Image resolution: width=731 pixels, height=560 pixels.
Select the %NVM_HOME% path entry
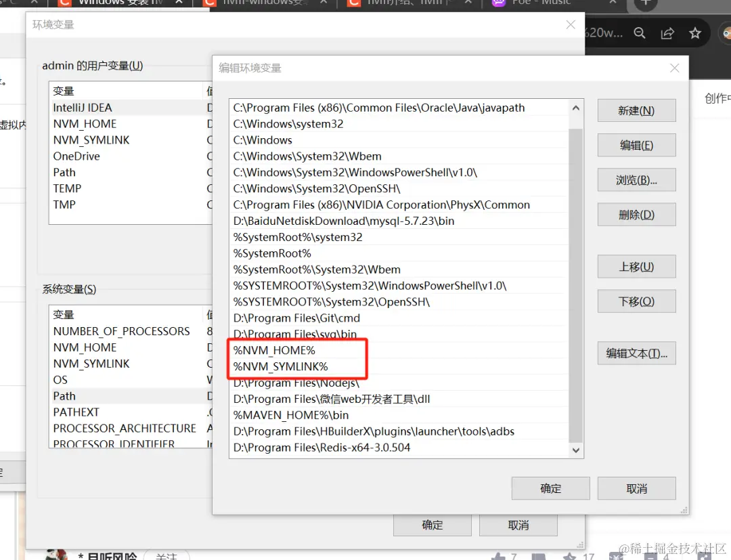tap(399, 350)
